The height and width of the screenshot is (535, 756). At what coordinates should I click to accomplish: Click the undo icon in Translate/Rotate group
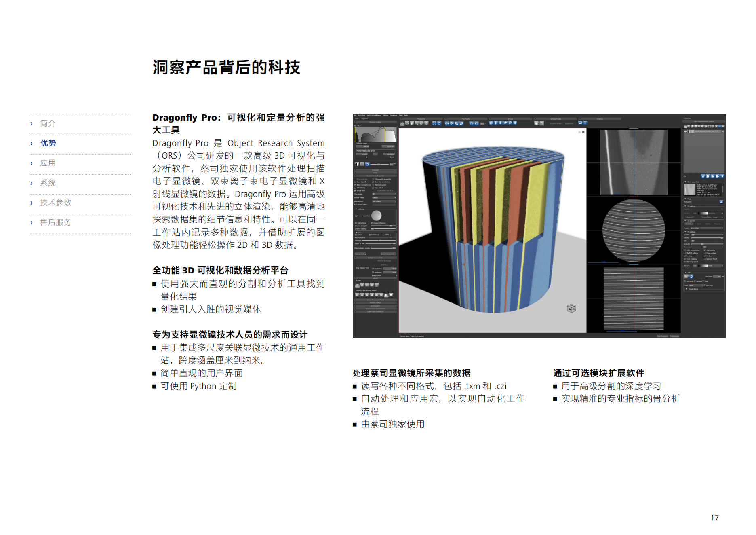click(541, 123)
